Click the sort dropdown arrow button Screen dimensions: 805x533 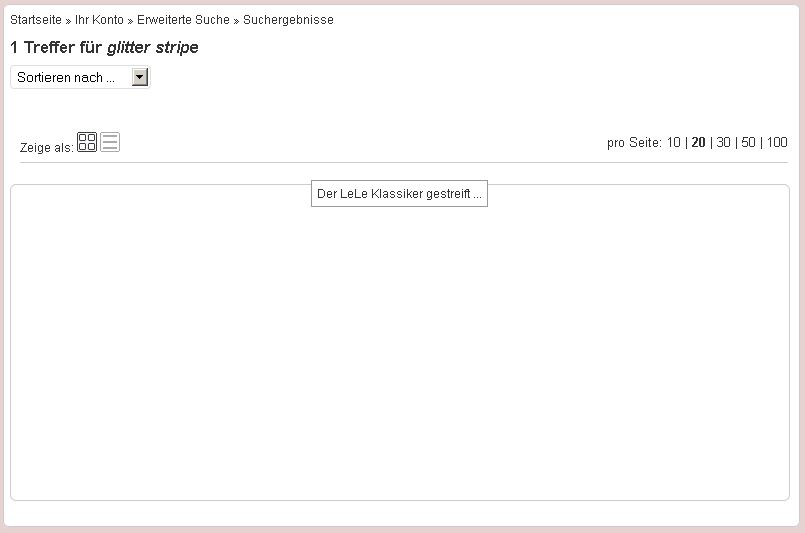click(140, 77)
